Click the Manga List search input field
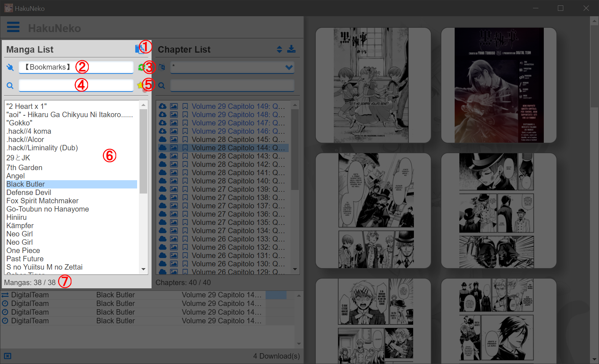Viewport: 599px width, 364px height. point(76,85)
